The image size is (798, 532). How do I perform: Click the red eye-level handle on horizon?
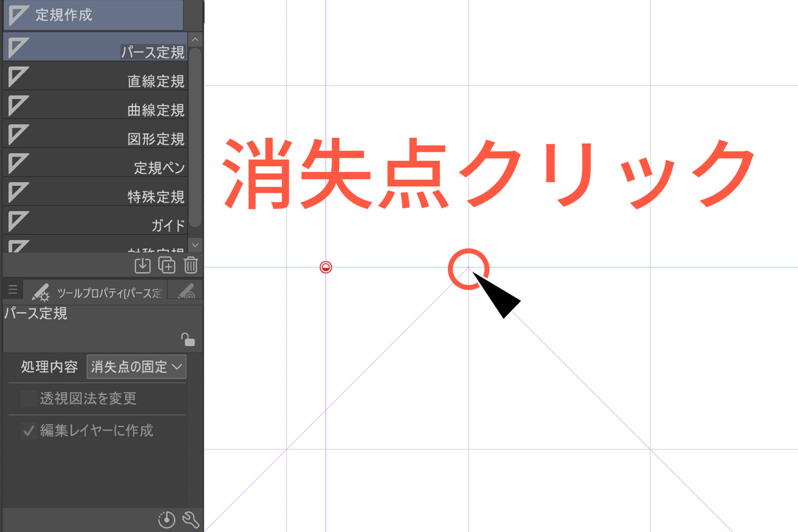[x=326, y=268]
